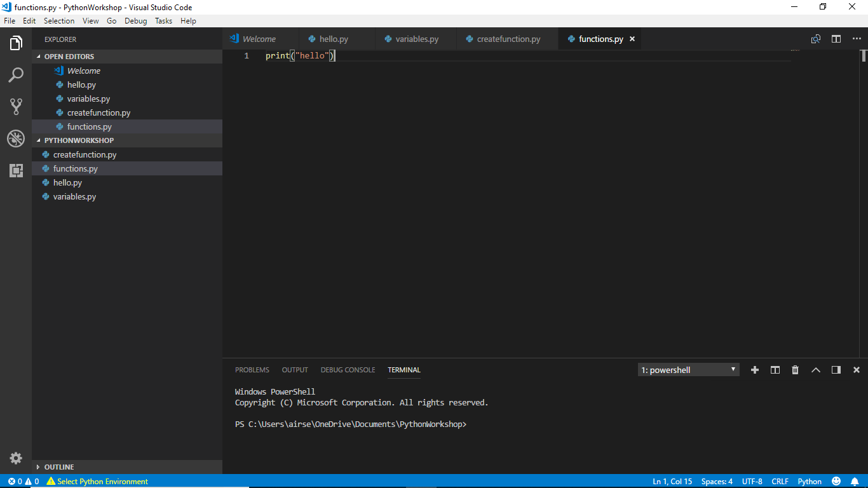
Task: Change encoding via 'UTF-8' status entry
Action: tap(752, 481)
